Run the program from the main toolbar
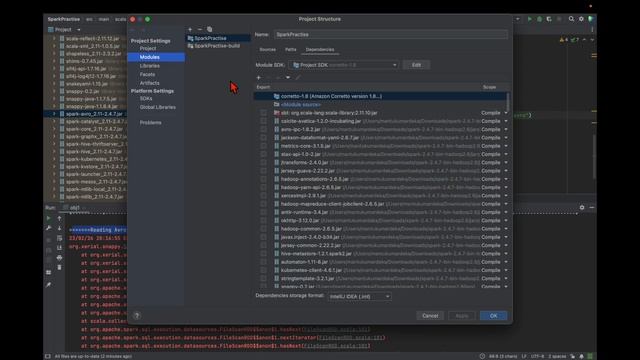The image size is (640, 360). click(529, 19)
